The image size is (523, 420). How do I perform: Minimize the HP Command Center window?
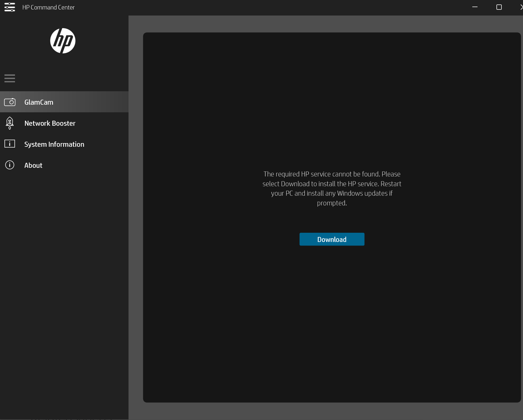click(x=475, y=7)
